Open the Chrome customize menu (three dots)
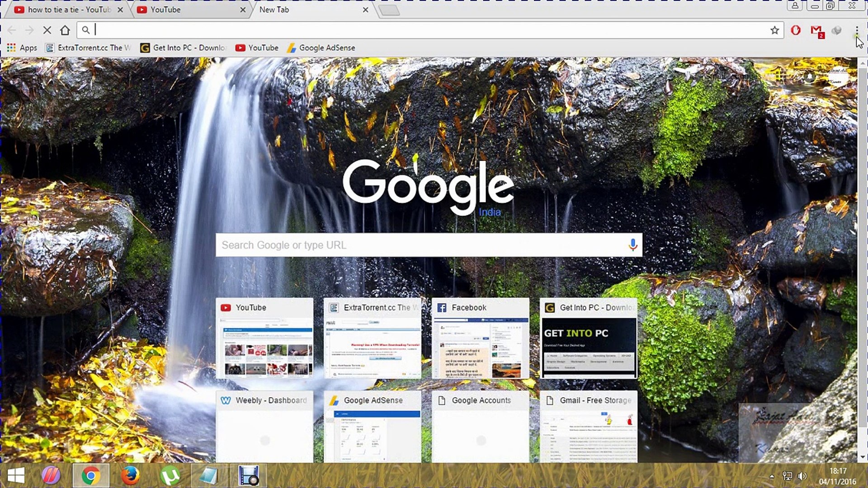Image resolution: width=868 pixels, height=488 pixels. 857,30
